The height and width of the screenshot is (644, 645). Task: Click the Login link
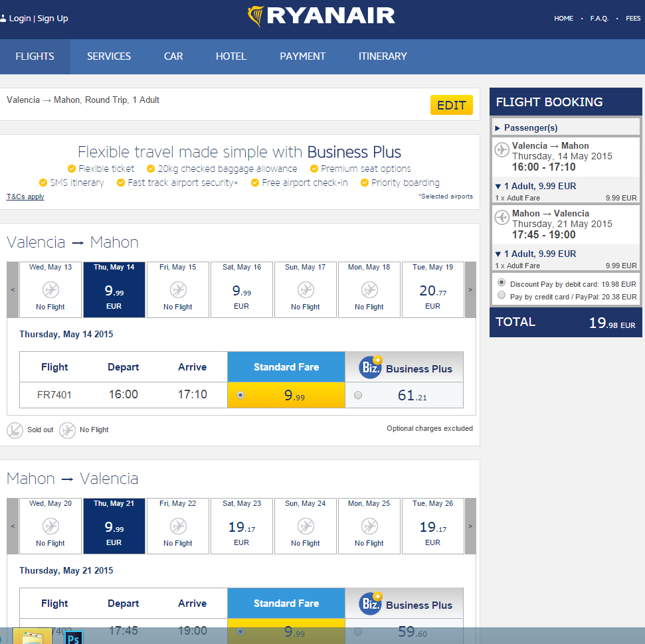[20, 19]
